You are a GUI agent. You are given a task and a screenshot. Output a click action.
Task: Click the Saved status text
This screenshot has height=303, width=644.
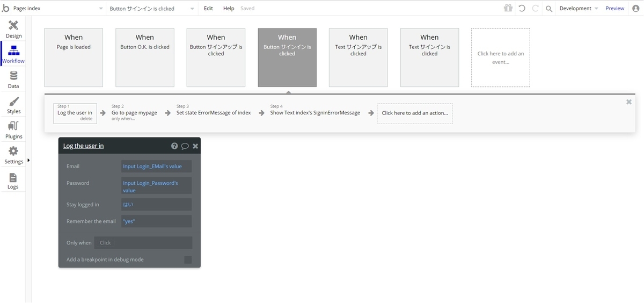click(x=247, y=9)
